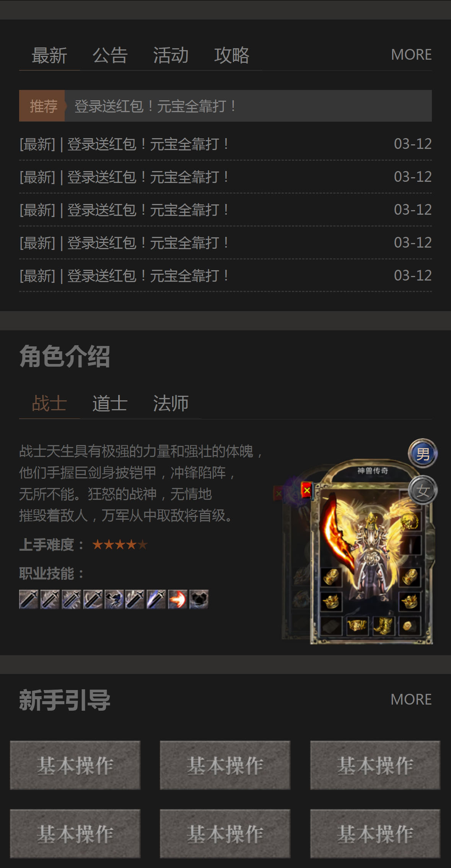The image size is (451, 868).
Task: View the 道士 character tab
Action: (x=110, y=403)
